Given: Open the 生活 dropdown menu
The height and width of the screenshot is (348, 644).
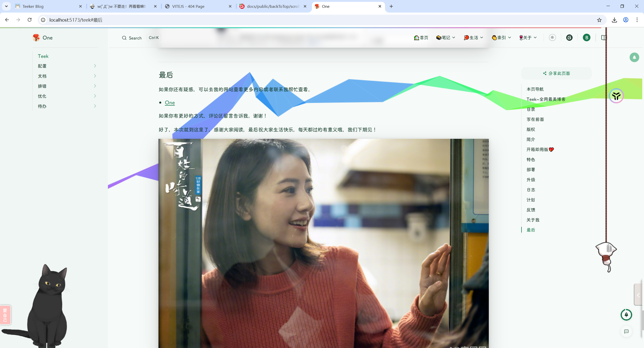Looking at the screenshot, I should 473,38.
